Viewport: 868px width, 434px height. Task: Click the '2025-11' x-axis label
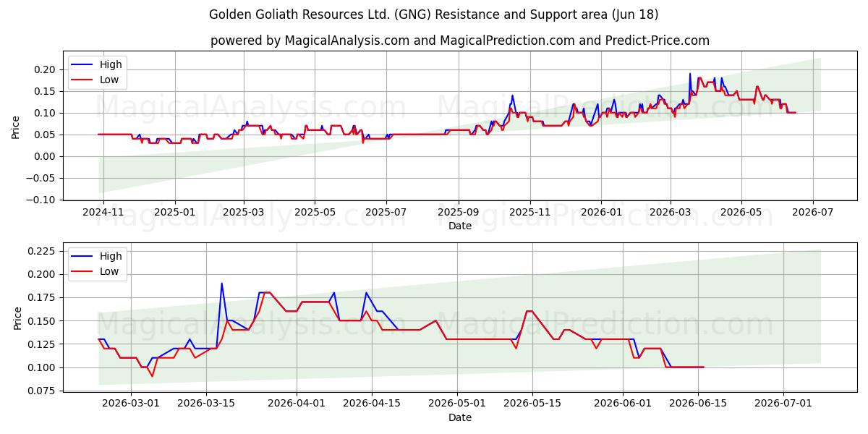coord(529,212)
